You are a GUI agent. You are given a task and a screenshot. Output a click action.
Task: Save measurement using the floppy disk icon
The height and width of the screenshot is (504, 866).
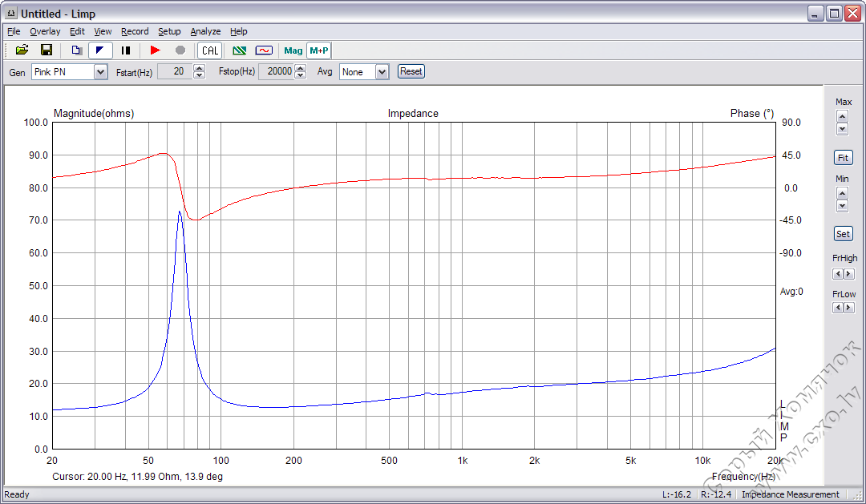47,50
